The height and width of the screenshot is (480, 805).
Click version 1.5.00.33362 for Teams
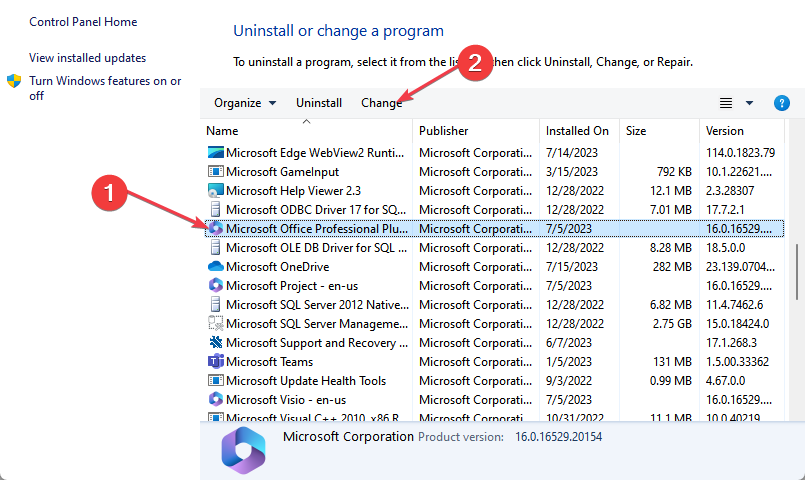click(737, 361)
